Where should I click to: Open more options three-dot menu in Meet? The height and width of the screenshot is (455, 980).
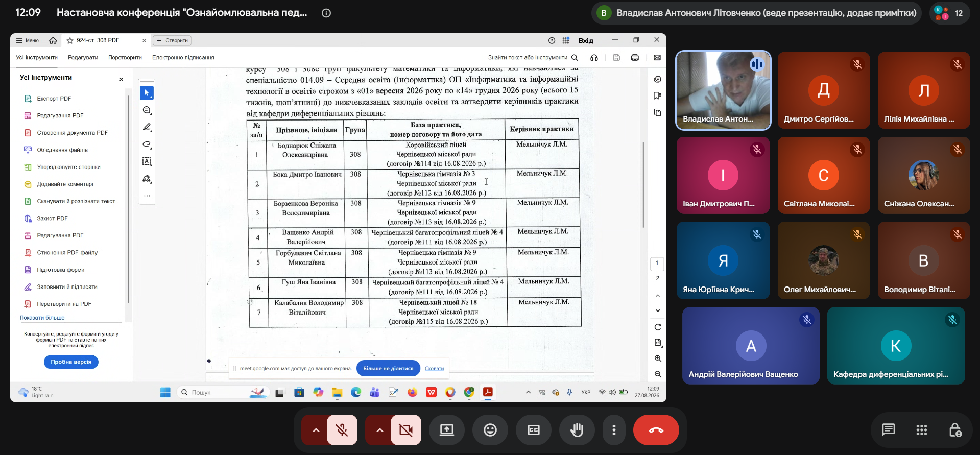coord(614,430)
